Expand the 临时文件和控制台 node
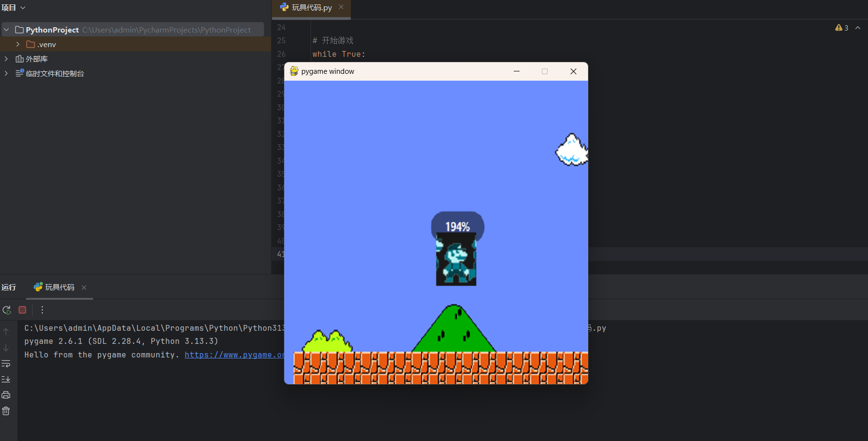Viewport: 868px width, 441px height. click(x=6, y=73)
